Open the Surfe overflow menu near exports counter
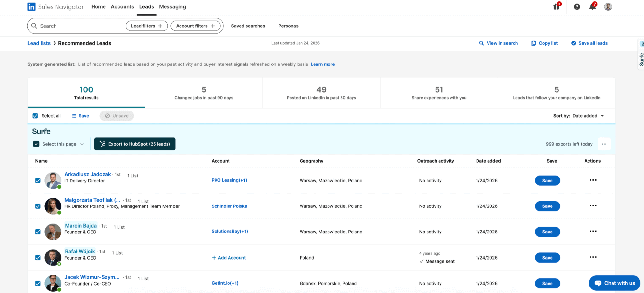The image size is (644, 293). pyautogui.click(x=604, y=144)
